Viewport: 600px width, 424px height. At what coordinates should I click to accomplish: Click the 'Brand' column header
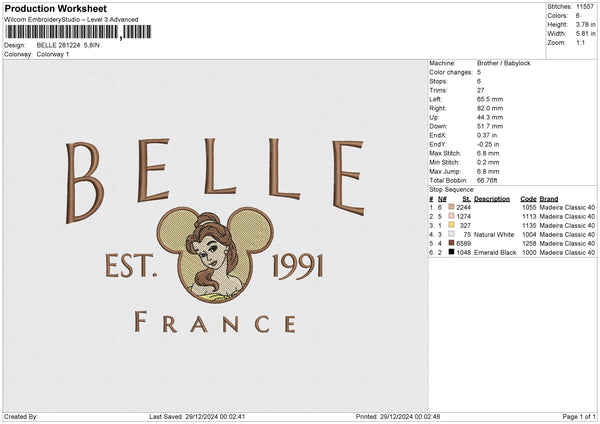tap(549, 199)
